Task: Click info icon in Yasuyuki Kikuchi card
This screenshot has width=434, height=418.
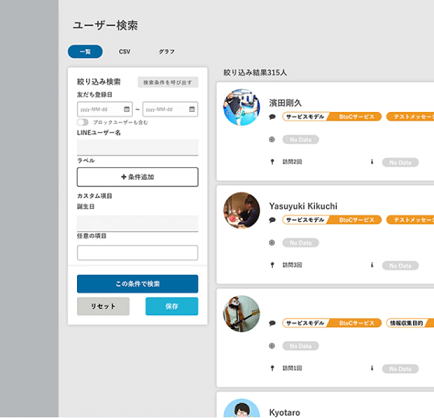Action: coord(372,265)
